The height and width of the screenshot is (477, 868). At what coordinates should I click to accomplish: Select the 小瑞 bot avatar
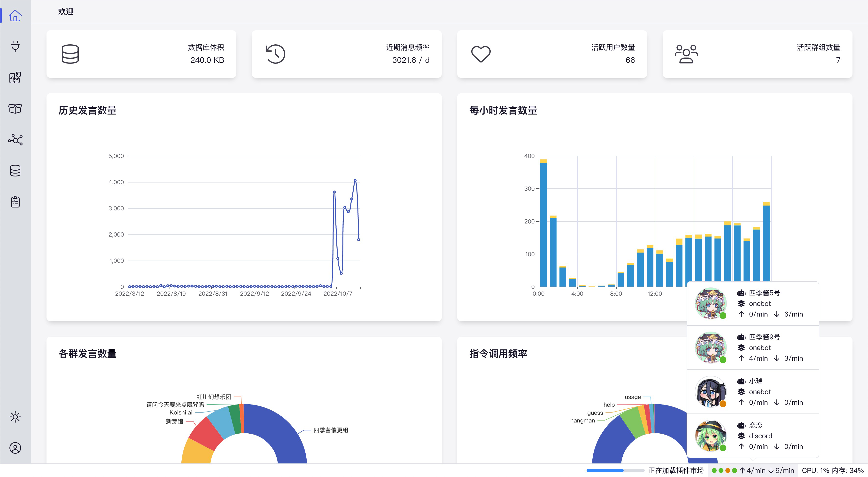711,392
